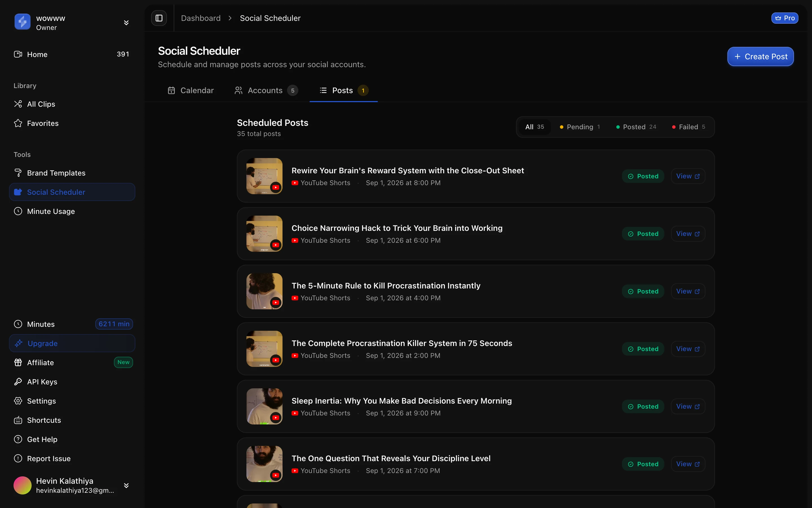Click the Shortcuts keyboard icon

pos(18,420)
